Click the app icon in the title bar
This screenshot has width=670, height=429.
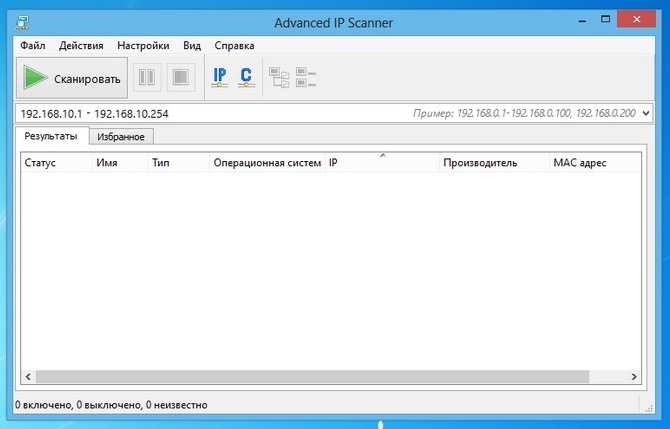click(22, 22)
